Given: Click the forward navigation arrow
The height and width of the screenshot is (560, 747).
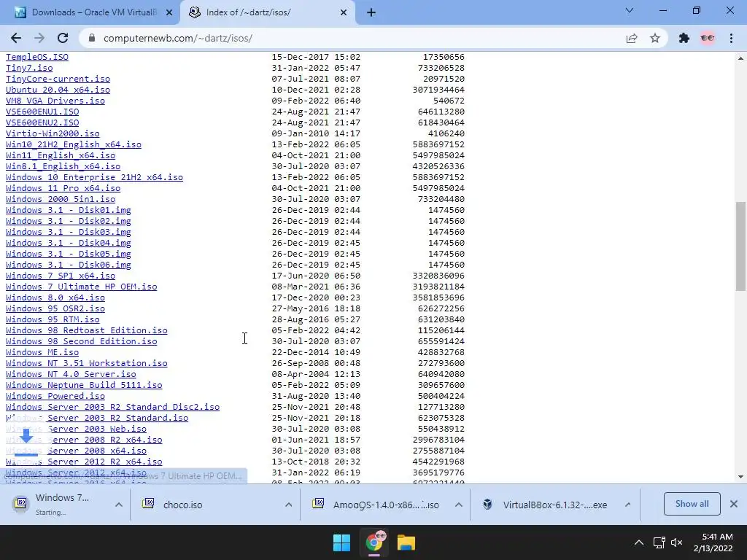Looking at the screenshot, I should [39, 38].
